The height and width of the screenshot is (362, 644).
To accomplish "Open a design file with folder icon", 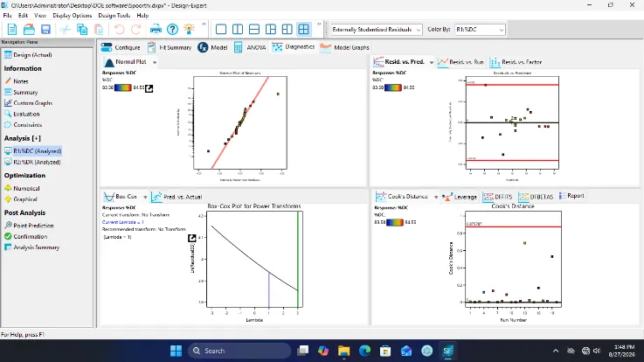I will pos(29,29).
